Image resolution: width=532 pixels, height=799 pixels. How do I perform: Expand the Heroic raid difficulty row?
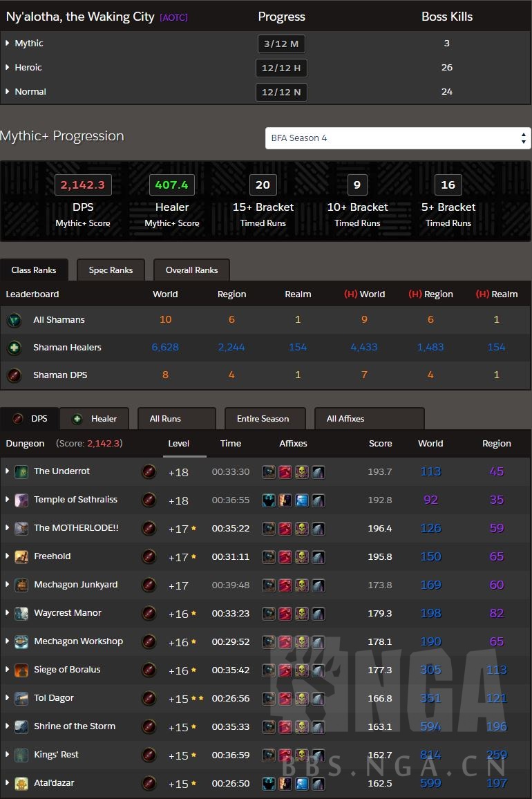click(x=8, y=68)
